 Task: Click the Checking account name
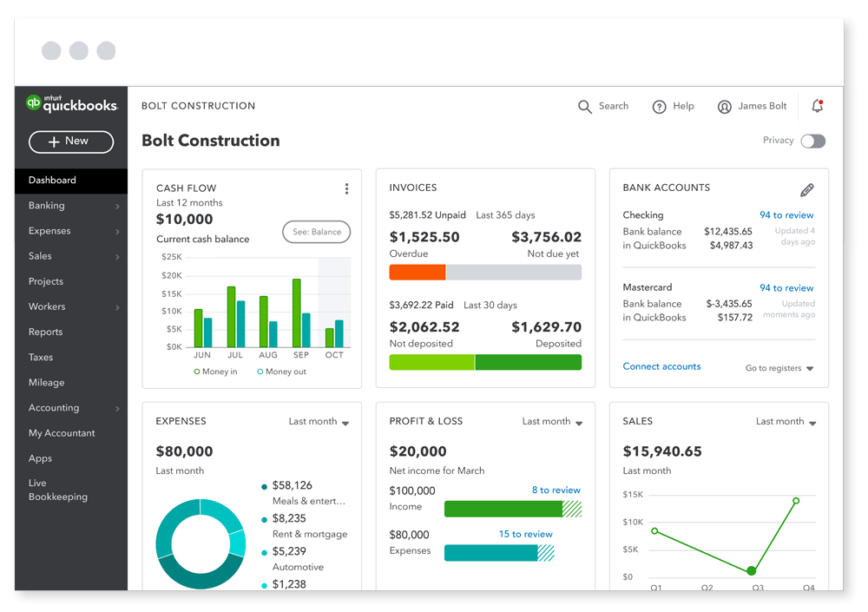[642, 215]
